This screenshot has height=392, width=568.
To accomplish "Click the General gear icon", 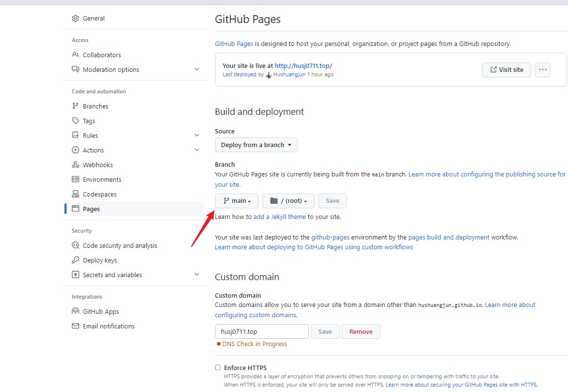I will tap(75, 18).
